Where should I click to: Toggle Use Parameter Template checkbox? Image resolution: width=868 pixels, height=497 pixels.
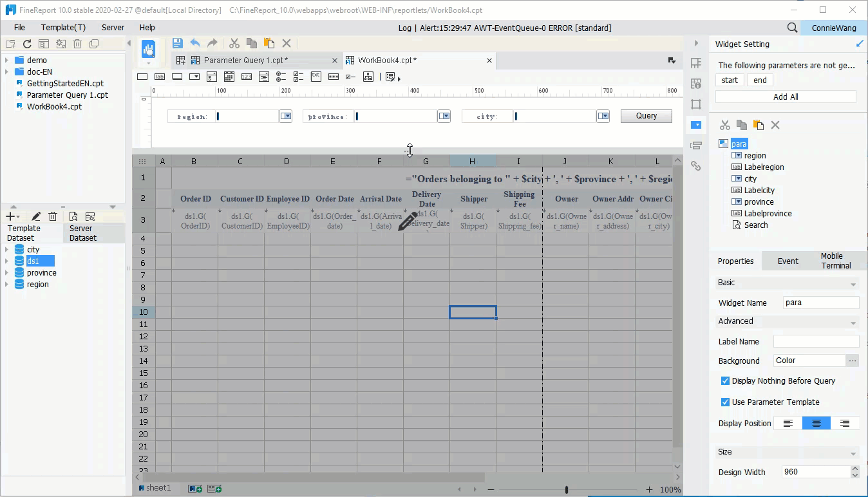pos(725,402)
